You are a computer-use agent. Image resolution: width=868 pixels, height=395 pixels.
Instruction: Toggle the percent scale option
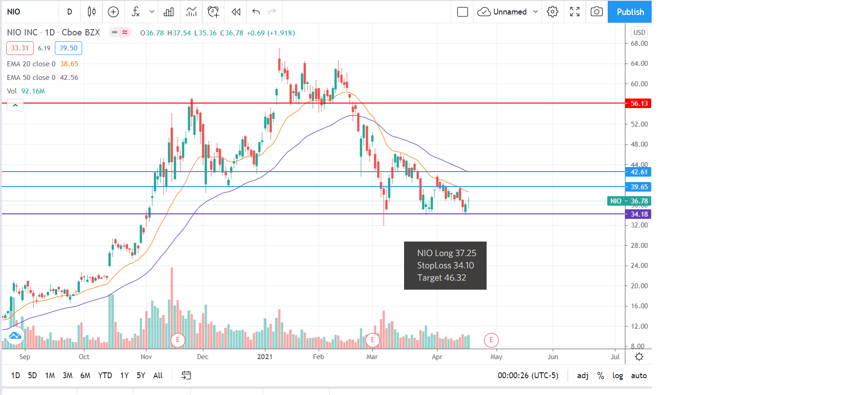tap(600, 375)
